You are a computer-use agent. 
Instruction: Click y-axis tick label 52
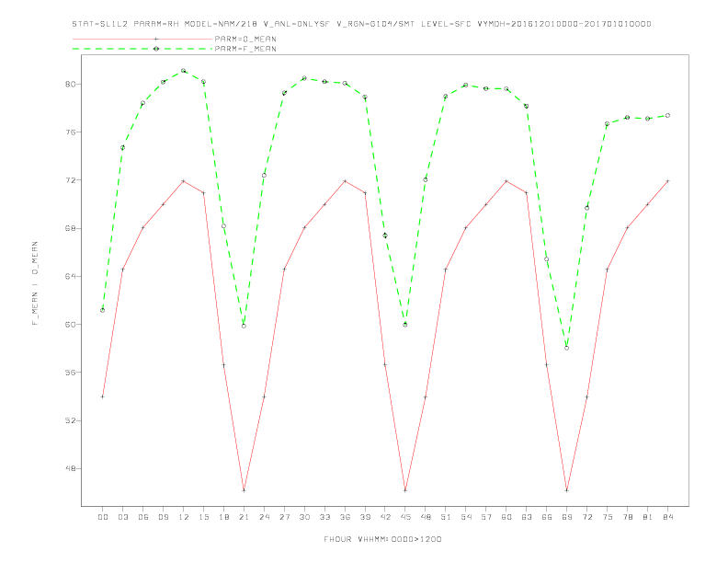[71, 420]
